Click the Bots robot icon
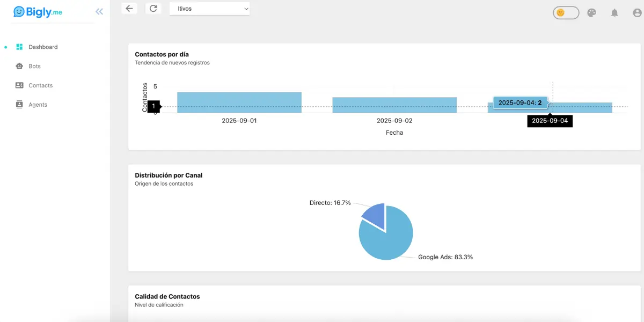 coord(19,67)
